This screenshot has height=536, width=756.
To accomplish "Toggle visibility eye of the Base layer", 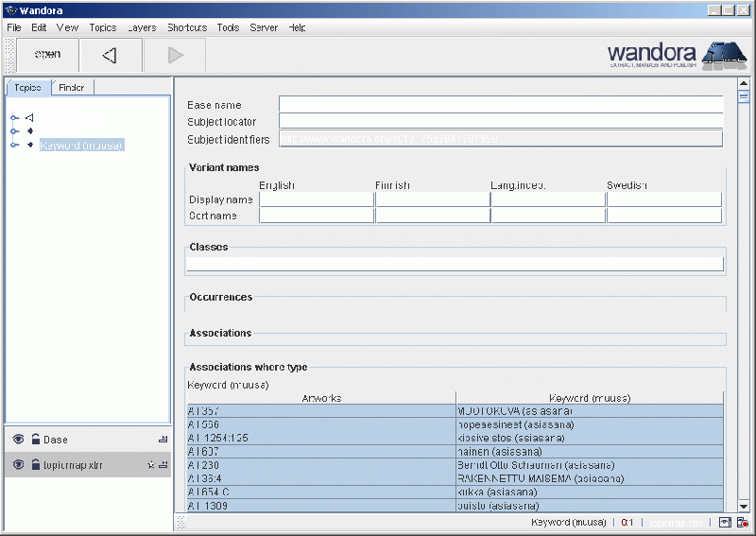I will pyautogui.click(x=18, y=440).
